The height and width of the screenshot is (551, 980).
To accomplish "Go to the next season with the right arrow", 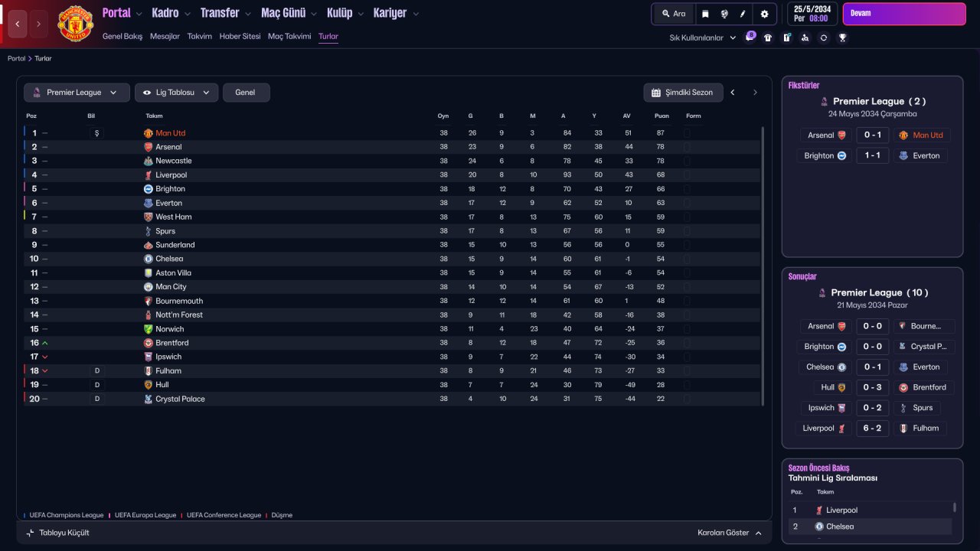I will 755,93.
